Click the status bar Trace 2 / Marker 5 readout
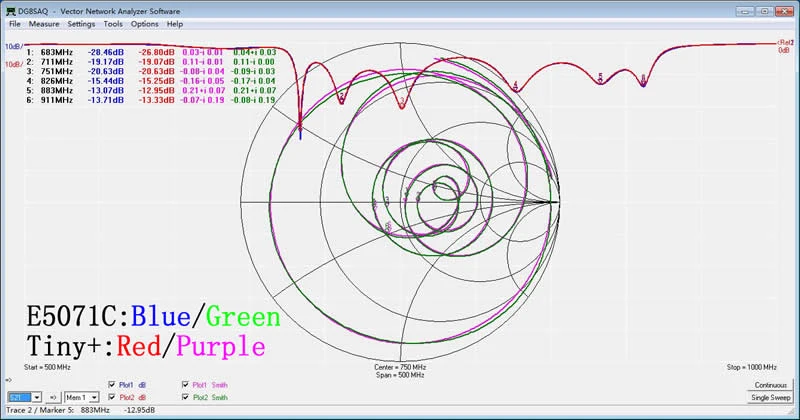Image resolution: width=800 pixels, height=420 pixels. pos(81,410)
